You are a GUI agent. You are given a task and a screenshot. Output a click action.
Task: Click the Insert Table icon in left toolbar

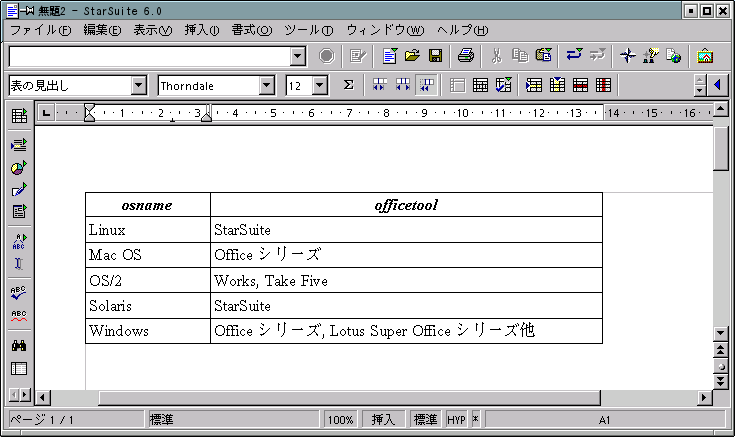19,116
